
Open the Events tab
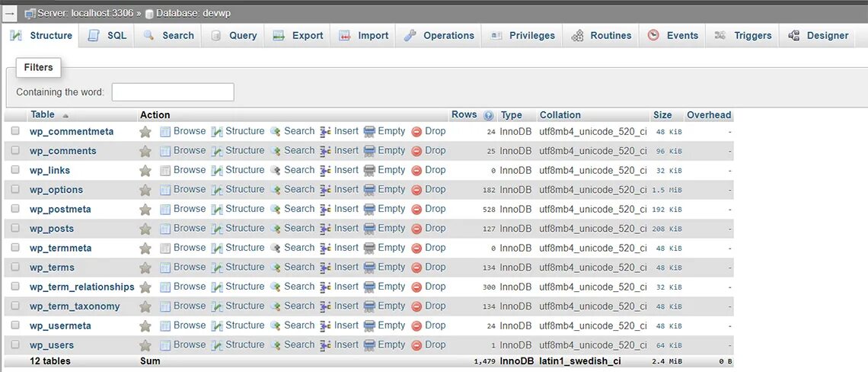[x=672, y=36]
